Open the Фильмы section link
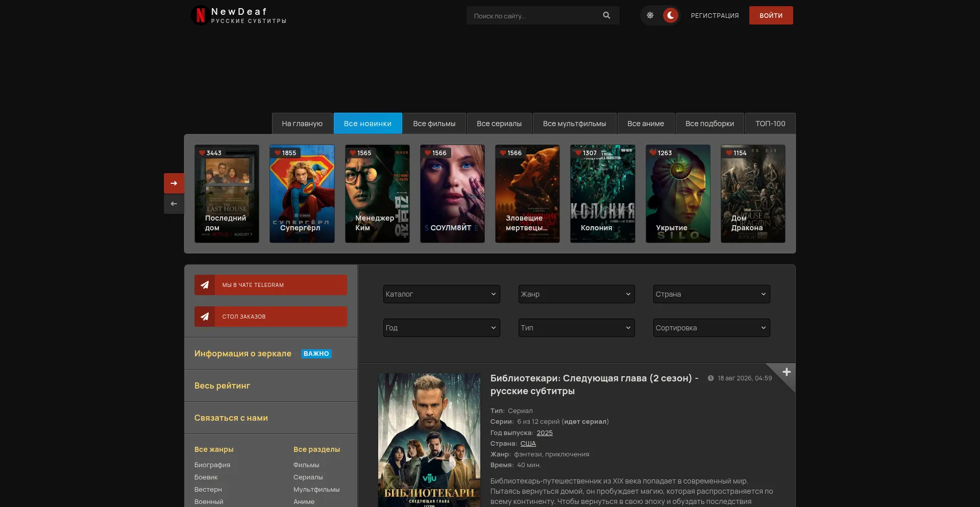This screenshot has height=507, width=980. [x=306, y=465]
